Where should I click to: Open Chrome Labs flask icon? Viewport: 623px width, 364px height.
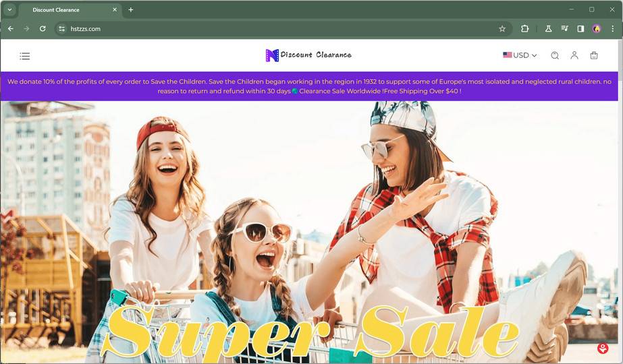click(548, 28)
